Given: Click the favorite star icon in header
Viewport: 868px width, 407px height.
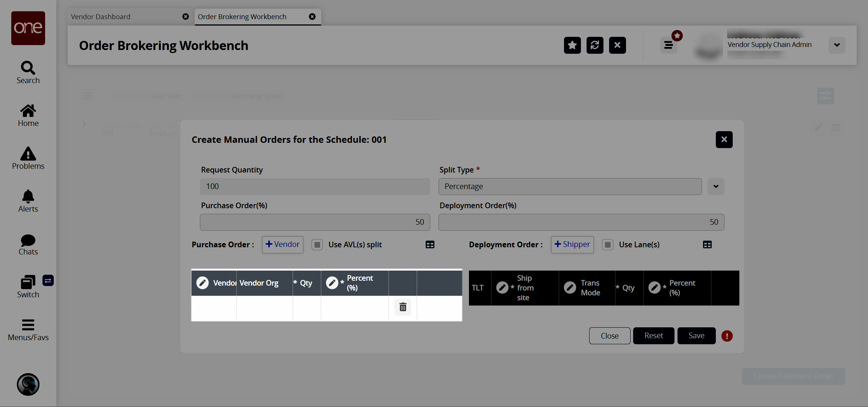Looking at the screenshot, I should 572,45.
